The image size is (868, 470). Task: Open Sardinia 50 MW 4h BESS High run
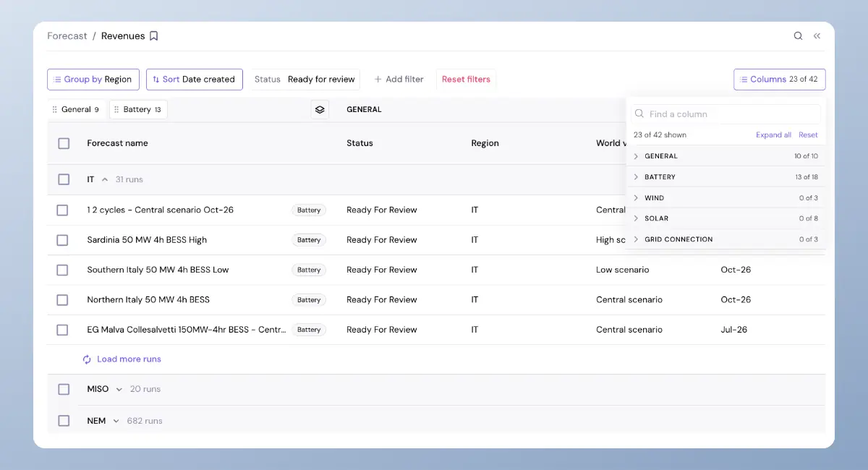[x=147, y=240]
